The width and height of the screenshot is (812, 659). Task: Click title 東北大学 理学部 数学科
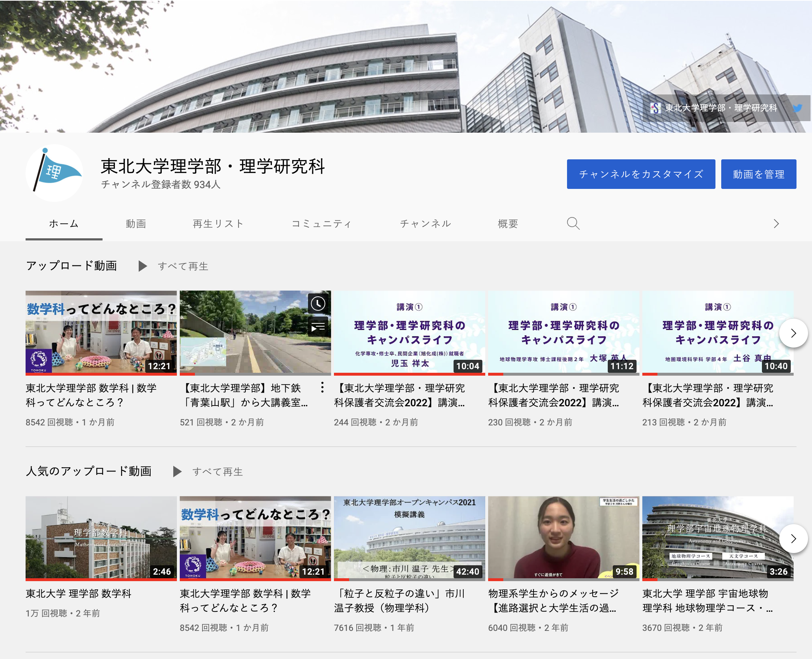79,593
